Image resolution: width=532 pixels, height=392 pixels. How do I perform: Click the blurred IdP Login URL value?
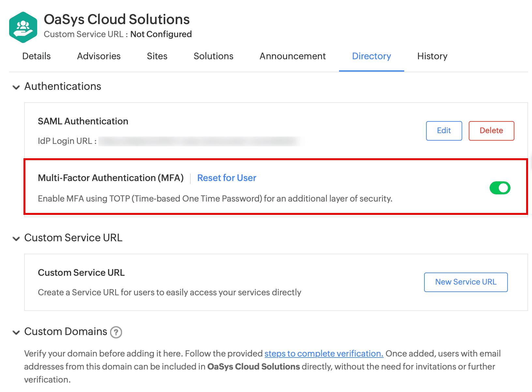click(199, 141)
